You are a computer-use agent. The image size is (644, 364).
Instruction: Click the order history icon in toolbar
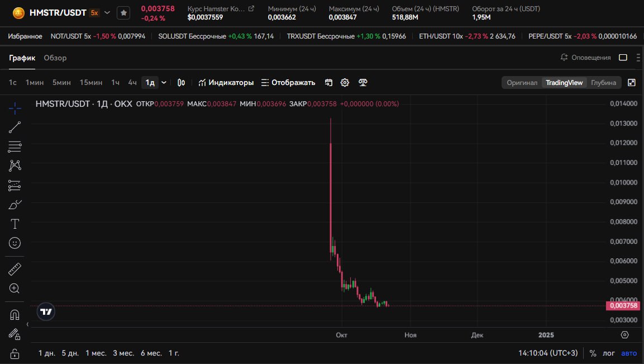pos(328,83)
